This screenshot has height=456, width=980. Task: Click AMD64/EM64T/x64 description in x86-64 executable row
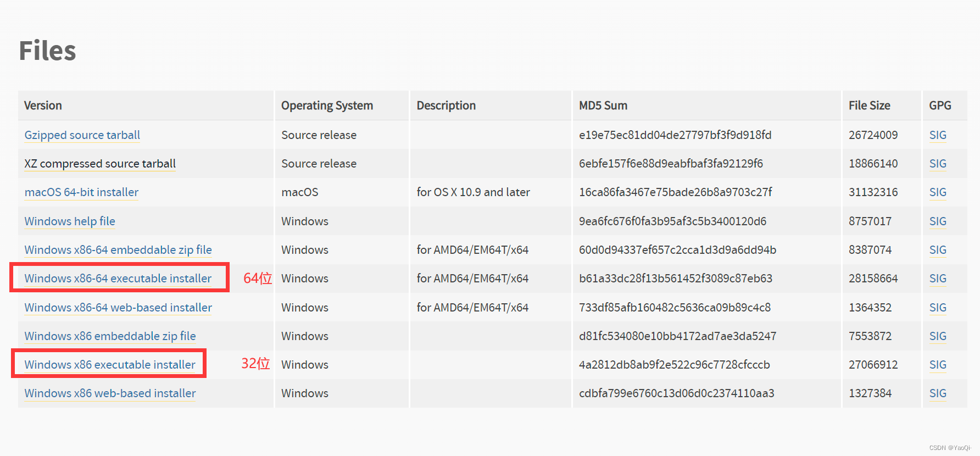472,279
